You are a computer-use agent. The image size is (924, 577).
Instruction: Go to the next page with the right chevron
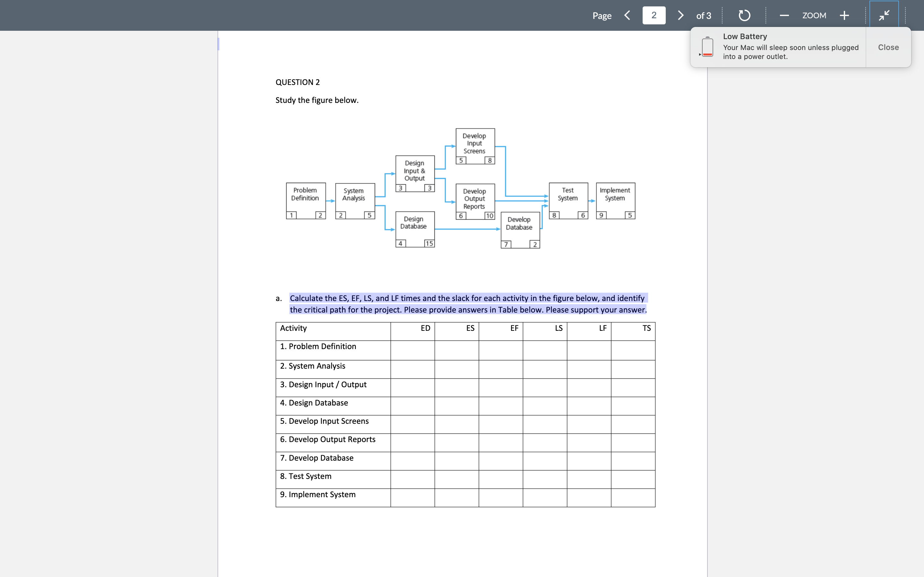pos(680,15)
